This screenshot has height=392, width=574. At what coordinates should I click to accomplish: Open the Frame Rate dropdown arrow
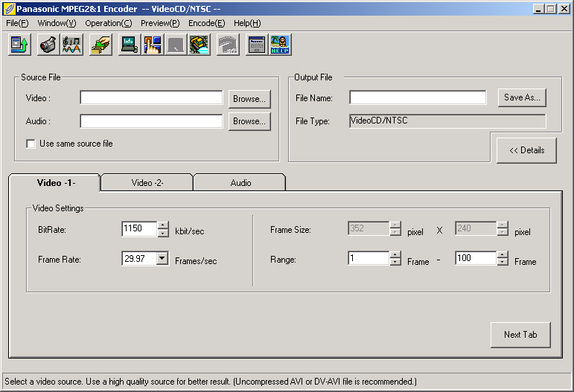[162, 259]
